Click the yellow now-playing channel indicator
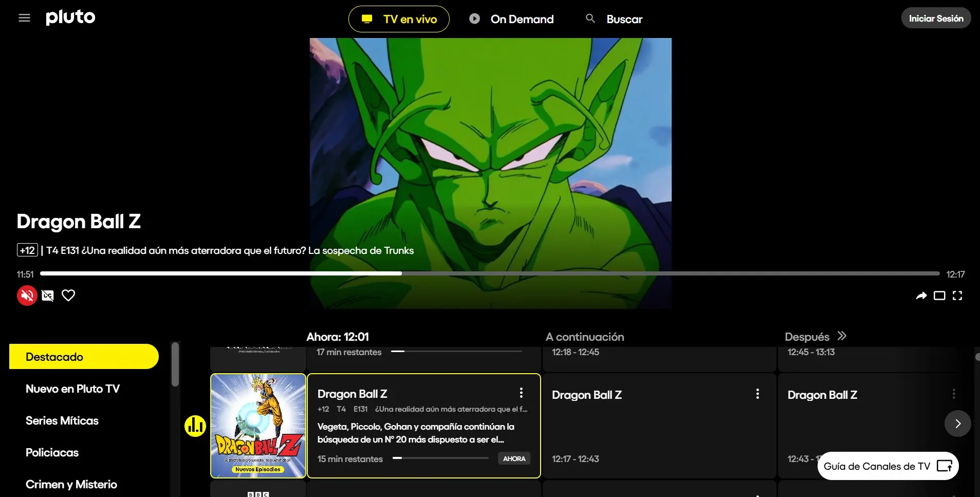Viewport: 980px width, 497px height. click(x=195, y=426)
